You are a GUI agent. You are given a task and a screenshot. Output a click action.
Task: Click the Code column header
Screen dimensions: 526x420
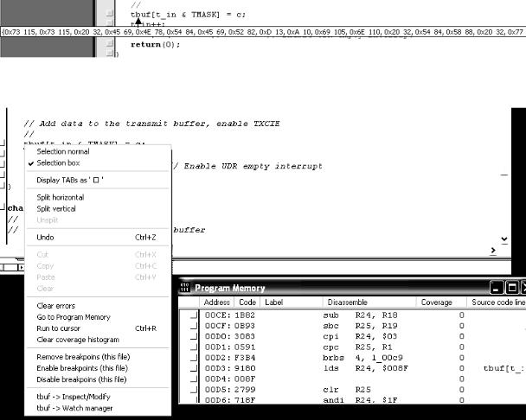pos(247,302)
